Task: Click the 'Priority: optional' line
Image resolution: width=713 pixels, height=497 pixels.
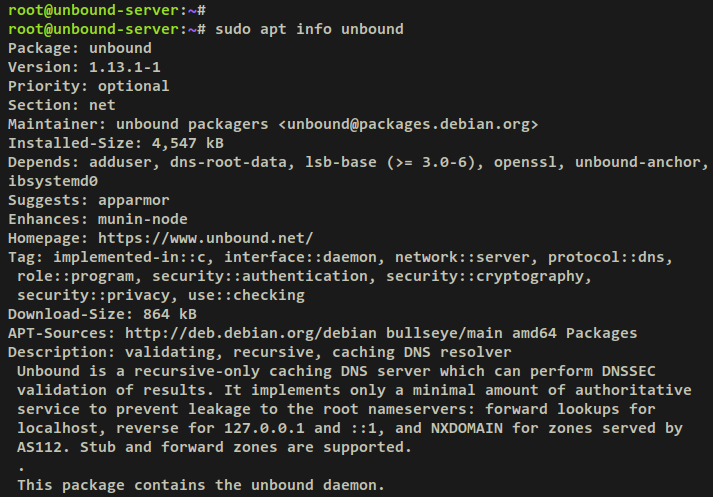Action: coord(89,86)
